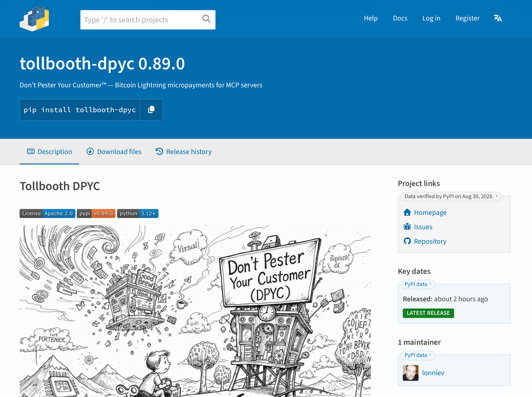Click the License Apache 2.0 badge
The height and width of the screenshot is (397, 532).
pyautogui.click(x=47, y=213)
